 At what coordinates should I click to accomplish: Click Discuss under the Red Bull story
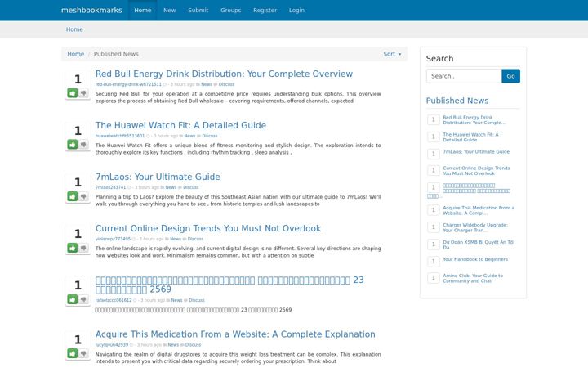pyautogui.click(x=226, y=84)
